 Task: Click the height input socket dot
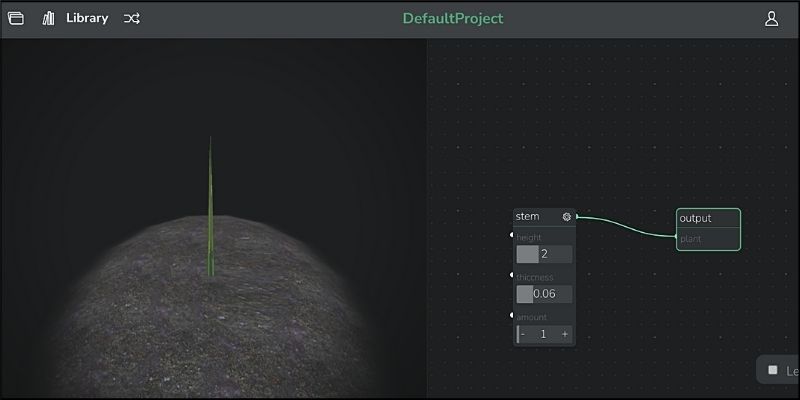[x=512, y=235]
